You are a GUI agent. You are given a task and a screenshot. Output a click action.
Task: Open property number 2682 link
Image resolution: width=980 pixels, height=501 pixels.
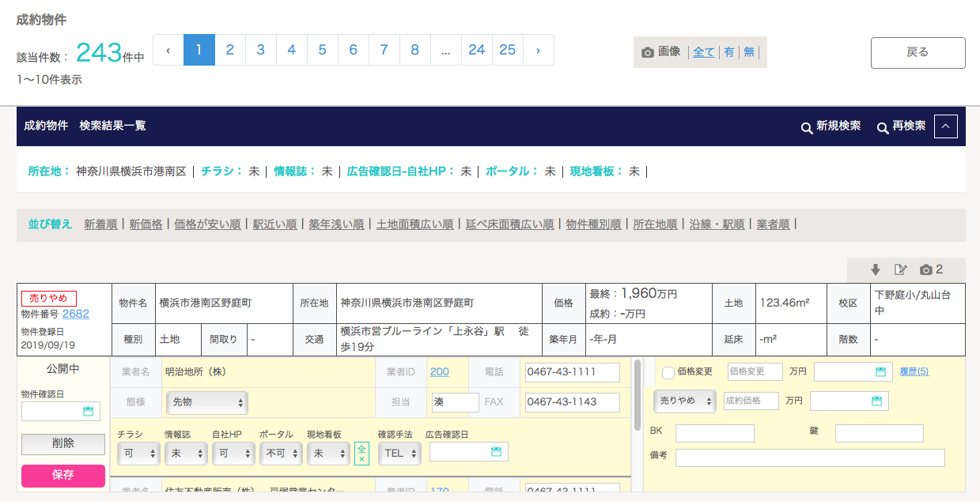76,314
